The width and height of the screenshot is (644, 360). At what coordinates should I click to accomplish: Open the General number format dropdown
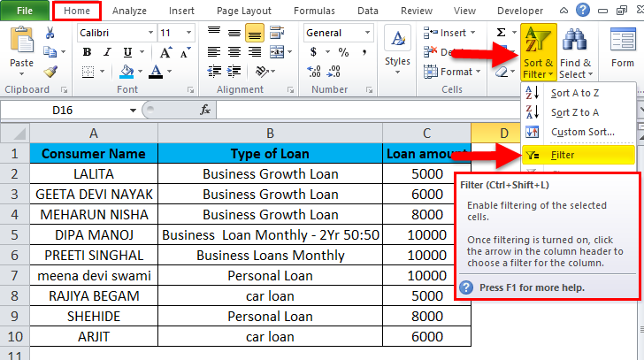[367, 33]
